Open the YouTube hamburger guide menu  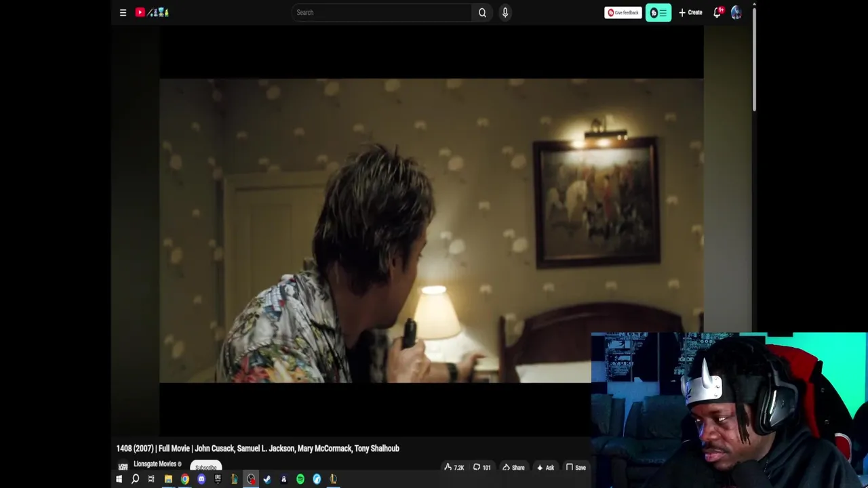(x=123, y=12)
